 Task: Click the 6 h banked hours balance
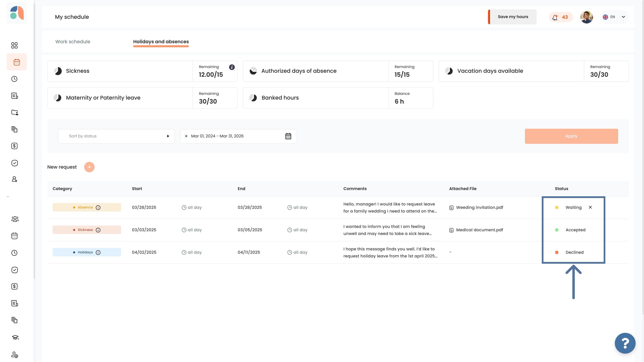point(399,101)
